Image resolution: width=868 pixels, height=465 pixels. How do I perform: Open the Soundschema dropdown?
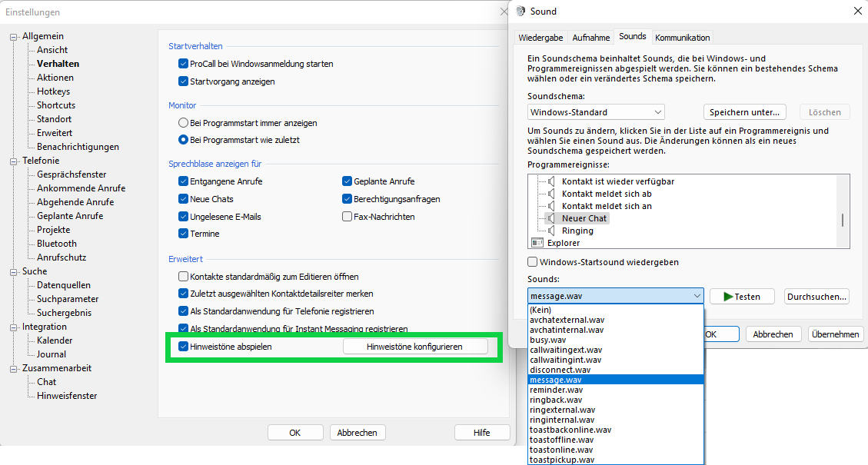596,112
